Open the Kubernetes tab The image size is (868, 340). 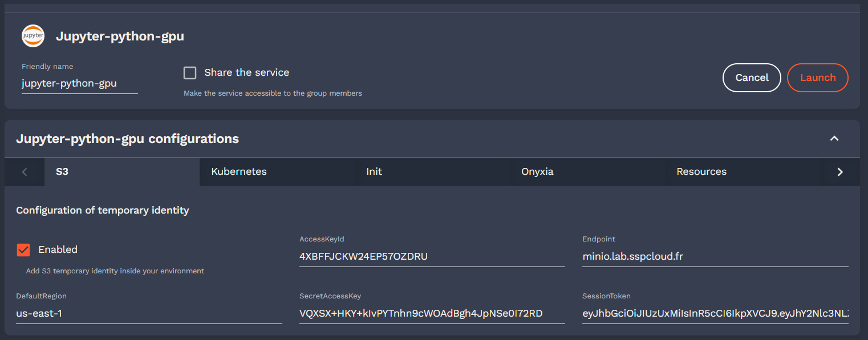tap(239, 171)
